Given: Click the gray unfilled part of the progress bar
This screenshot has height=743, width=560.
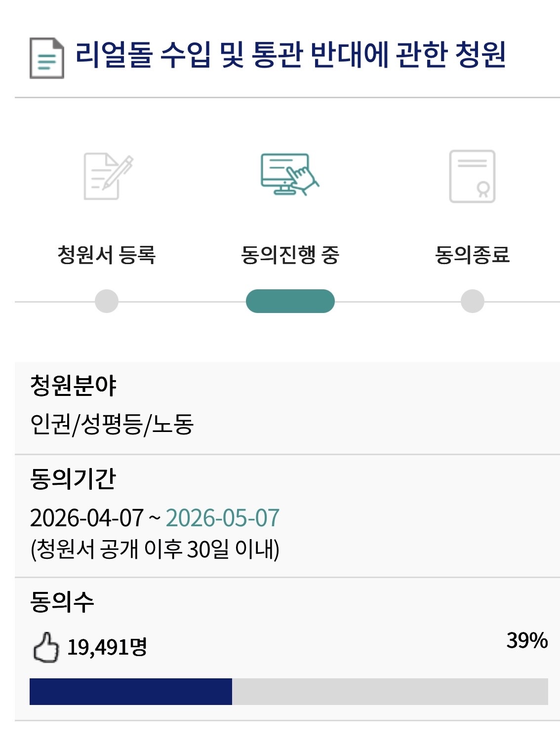Looking at the screenshot, I should click(x=390, y=691).
